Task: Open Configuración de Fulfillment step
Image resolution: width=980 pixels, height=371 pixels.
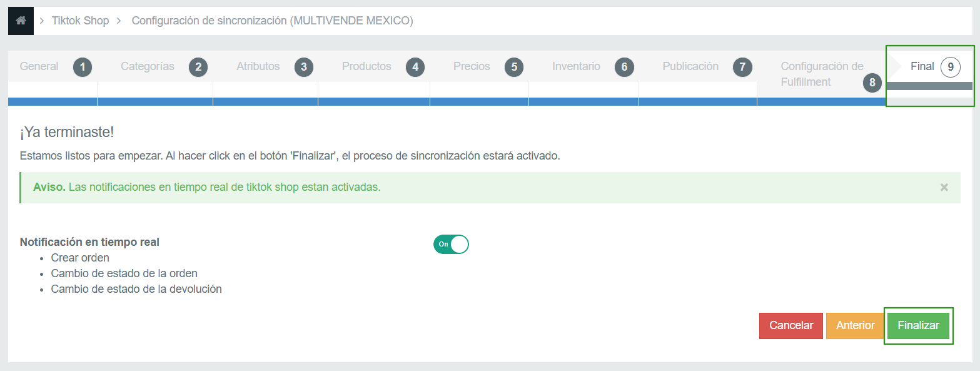Action: tap(822, 74)
